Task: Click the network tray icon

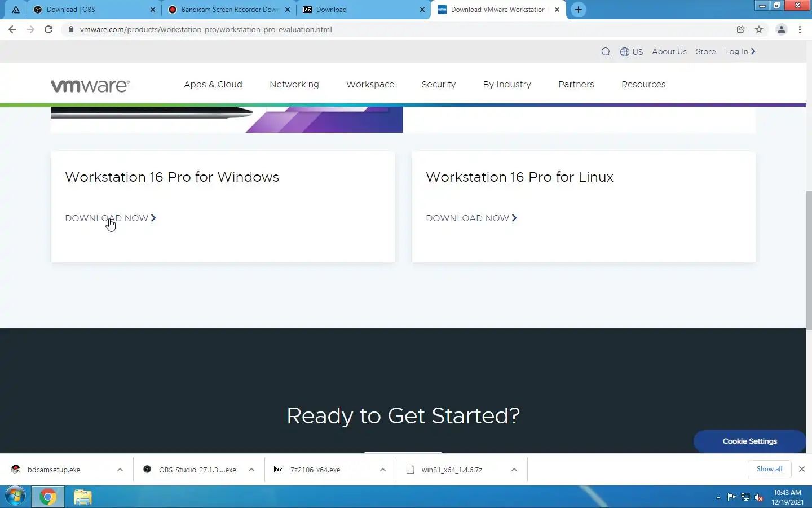Action: click(x=745, y=497)
